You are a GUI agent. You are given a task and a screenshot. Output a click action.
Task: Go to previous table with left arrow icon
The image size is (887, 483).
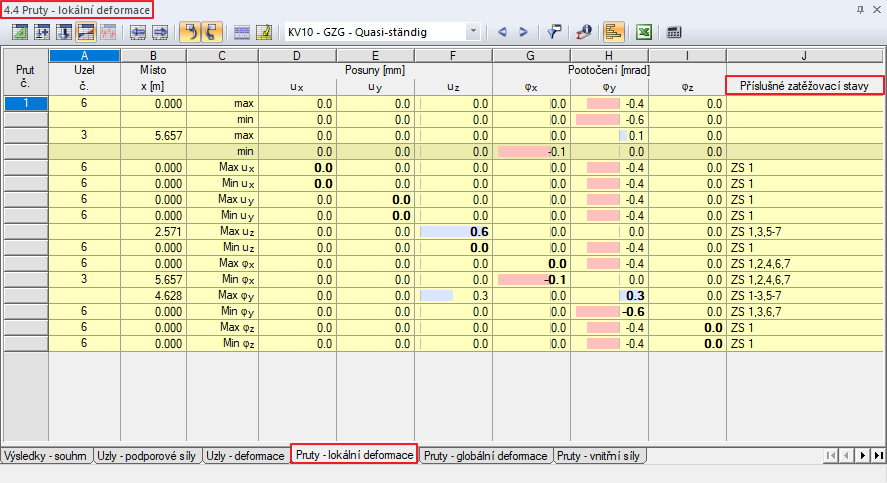coord(137,32)
